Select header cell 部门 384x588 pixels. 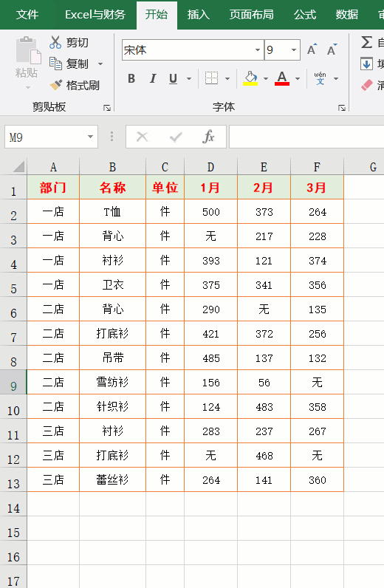click(53, 187)
